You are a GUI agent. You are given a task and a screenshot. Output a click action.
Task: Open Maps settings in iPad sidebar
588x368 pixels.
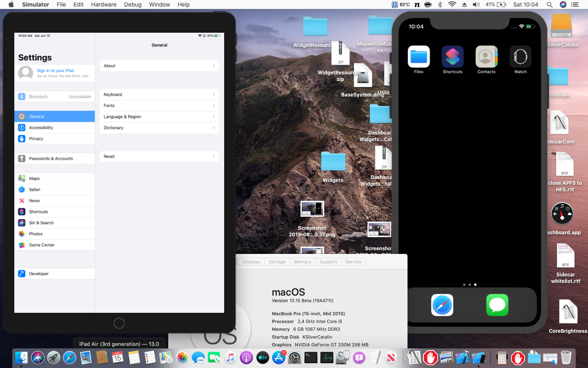click(x=55, y=179)
